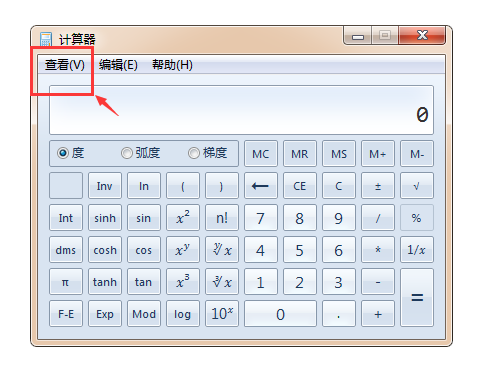
Task: Click the MR memory recall button
Action: [x=300, y=154]
